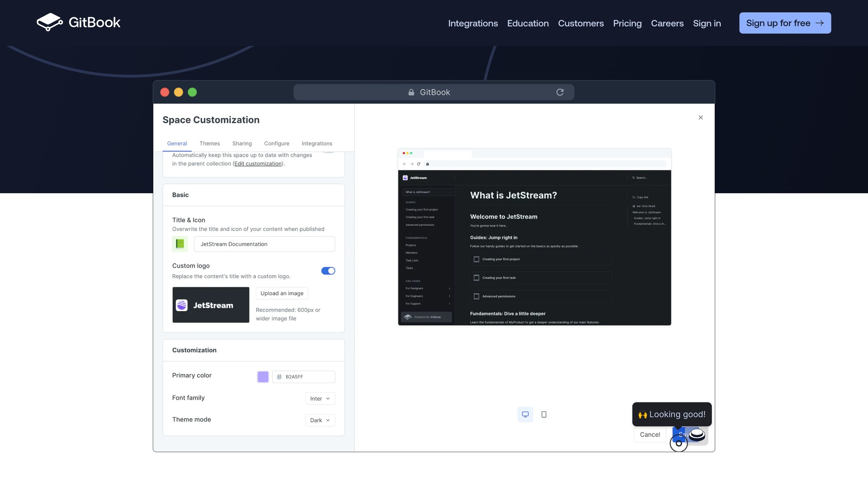Click Sign in link
868x499 pixels.
pyautogui.click(x=707, y=23)
